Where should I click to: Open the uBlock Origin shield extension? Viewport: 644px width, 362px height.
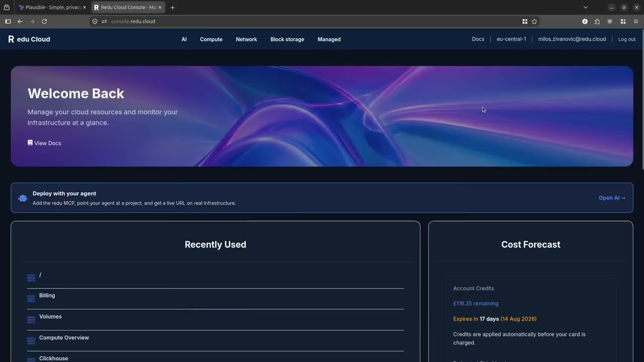pos(610,22)
